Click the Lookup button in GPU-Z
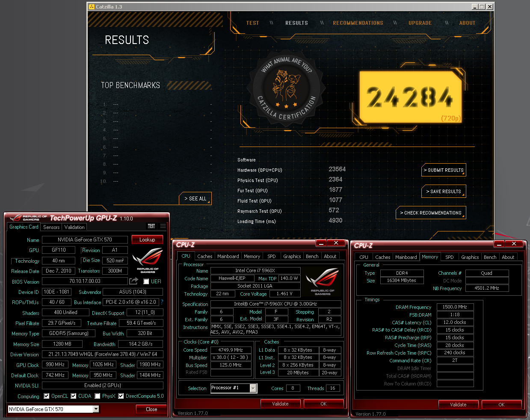Screen dimensions: 530x420 [x=147, y=240]
